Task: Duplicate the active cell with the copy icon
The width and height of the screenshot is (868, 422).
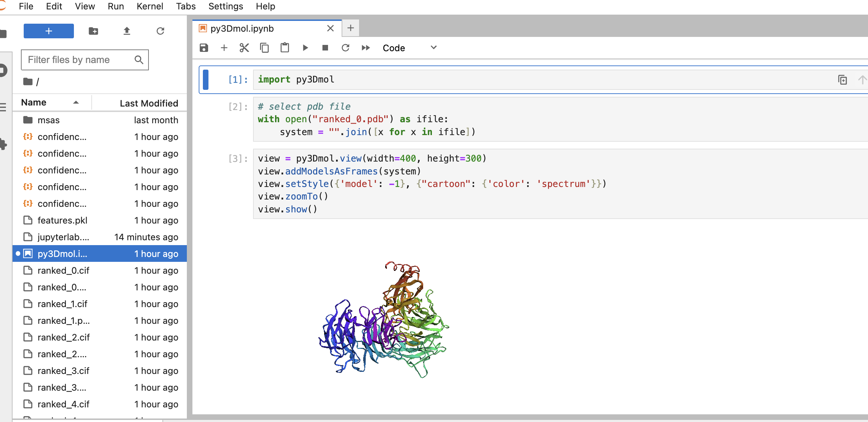Action: (x=843, y=80)
